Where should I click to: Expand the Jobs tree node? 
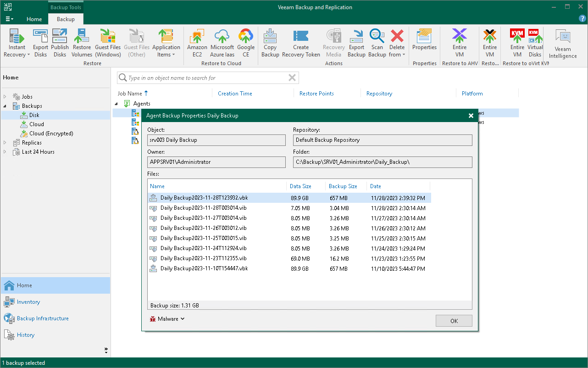(6, 97)
